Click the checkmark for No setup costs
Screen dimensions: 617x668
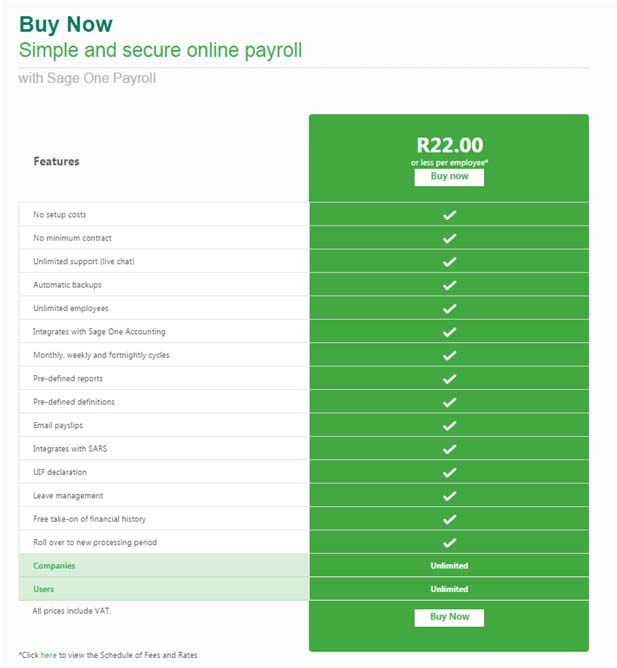point(449,215)
